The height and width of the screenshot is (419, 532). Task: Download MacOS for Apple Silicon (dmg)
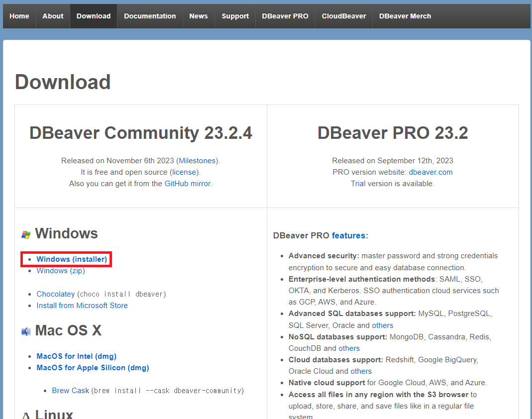coord(93,368)
